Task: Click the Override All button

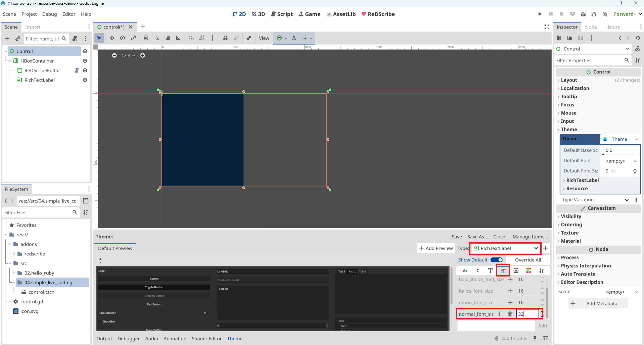Action: point(528,260)
